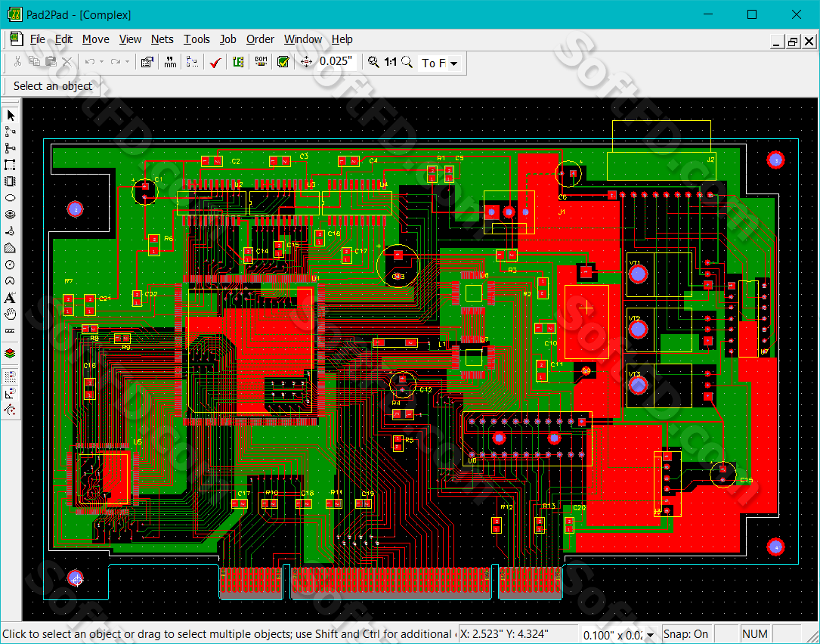Open the grid size dropdown in status bar

coord(649,635)
